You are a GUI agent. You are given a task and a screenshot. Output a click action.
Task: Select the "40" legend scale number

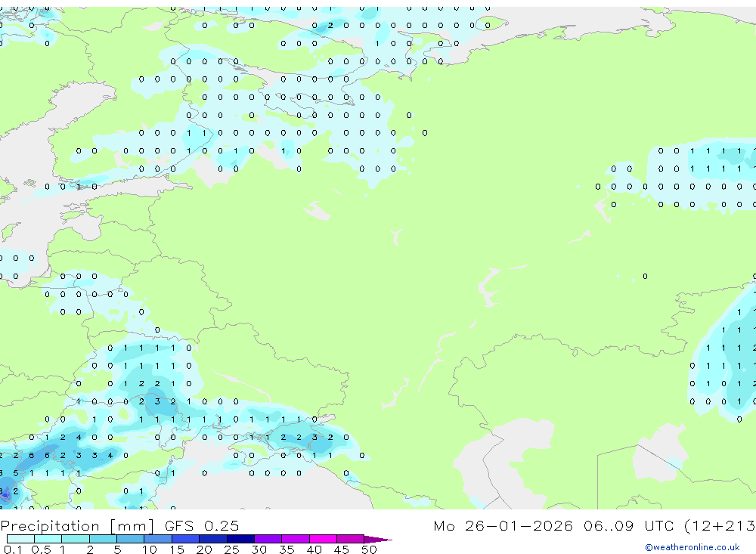pos(314,549)
